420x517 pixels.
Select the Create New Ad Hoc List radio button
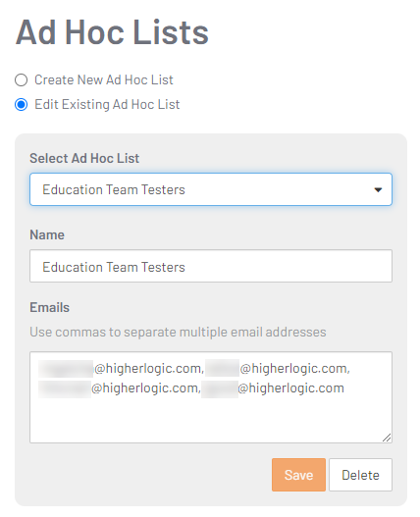22,80
